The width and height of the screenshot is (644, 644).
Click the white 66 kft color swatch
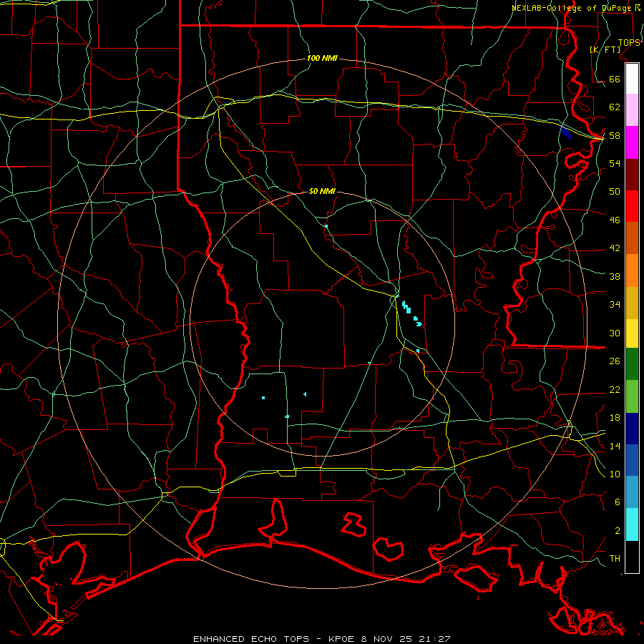[x=632, y=79]
